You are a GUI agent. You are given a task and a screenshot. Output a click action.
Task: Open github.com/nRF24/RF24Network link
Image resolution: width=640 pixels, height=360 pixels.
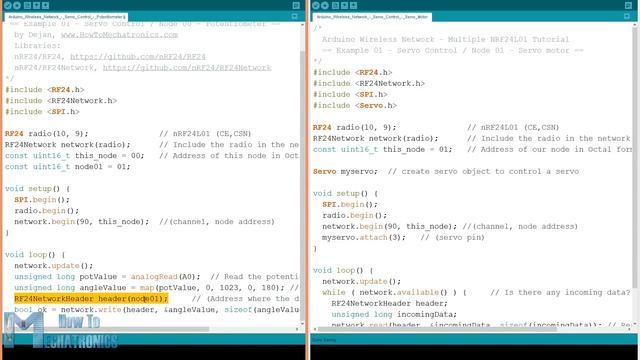187,68
